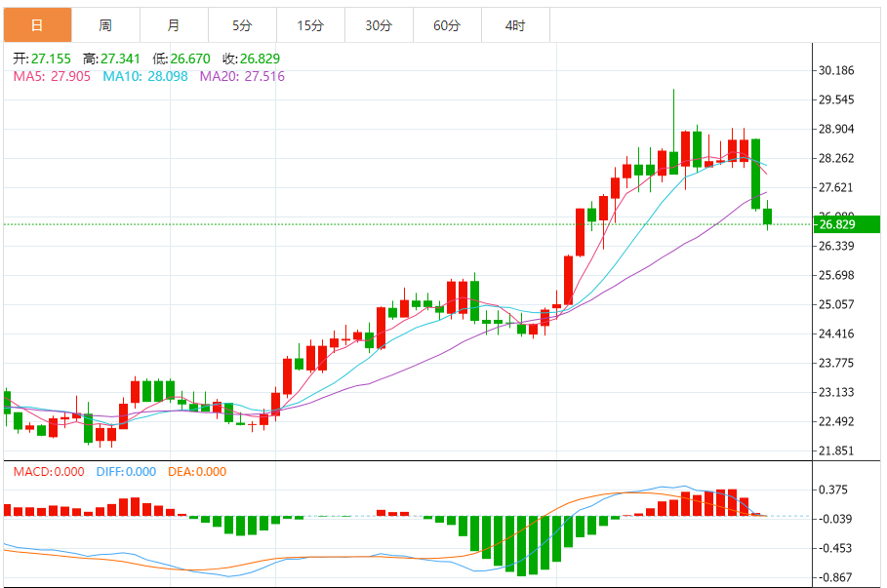This screenshot has height=588, width=887.
Task: Open the 60分 timeframe tab
Action: coord(448,25)
